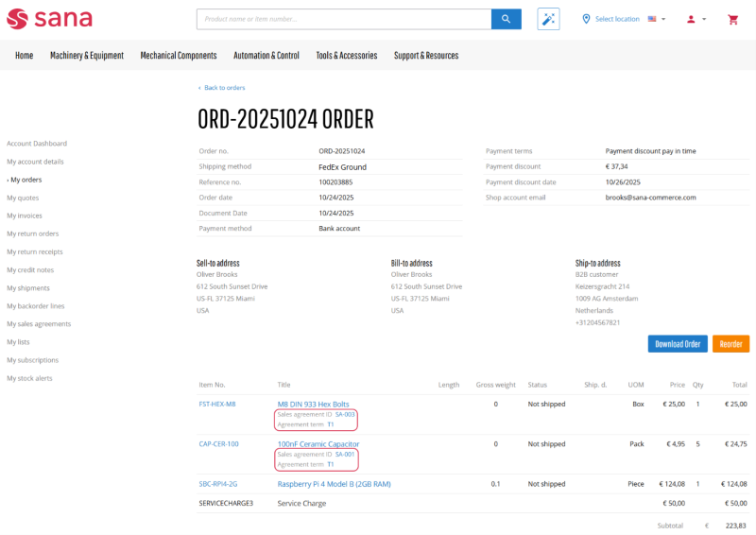The width and height of the screenshot is (756, 535).
Task: Expand the account menu dropdown arrow
Action: click(x=704, y=19)
